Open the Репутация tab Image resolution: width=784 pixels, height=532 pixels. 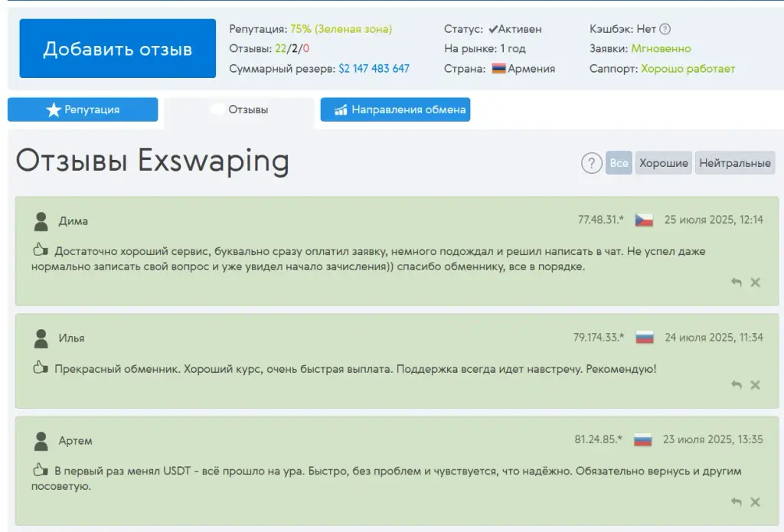83,109
